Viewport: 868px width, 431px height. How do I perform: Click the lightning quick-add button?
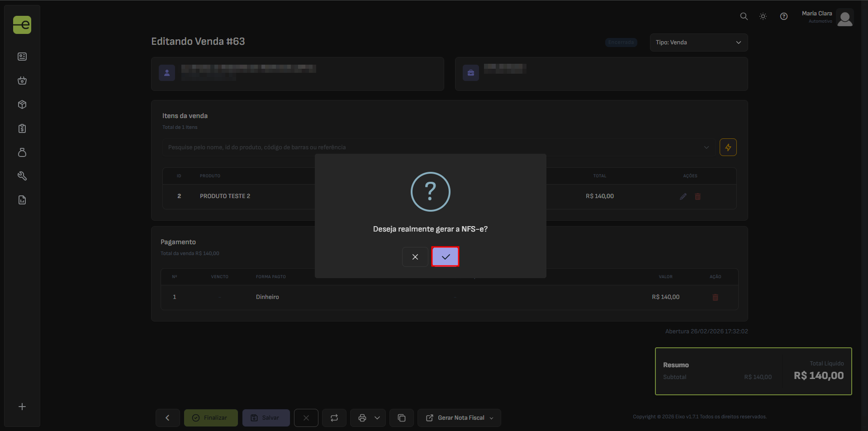728,147
